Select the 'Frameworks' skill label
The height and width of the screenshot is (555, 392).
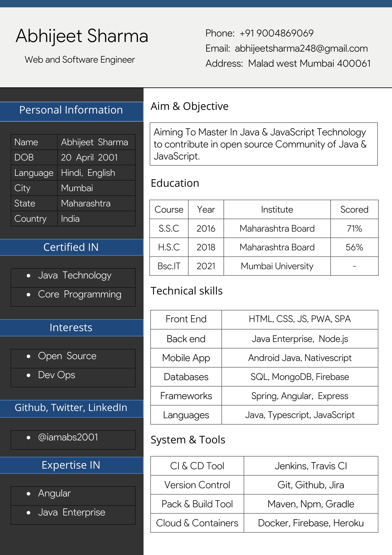186,396
